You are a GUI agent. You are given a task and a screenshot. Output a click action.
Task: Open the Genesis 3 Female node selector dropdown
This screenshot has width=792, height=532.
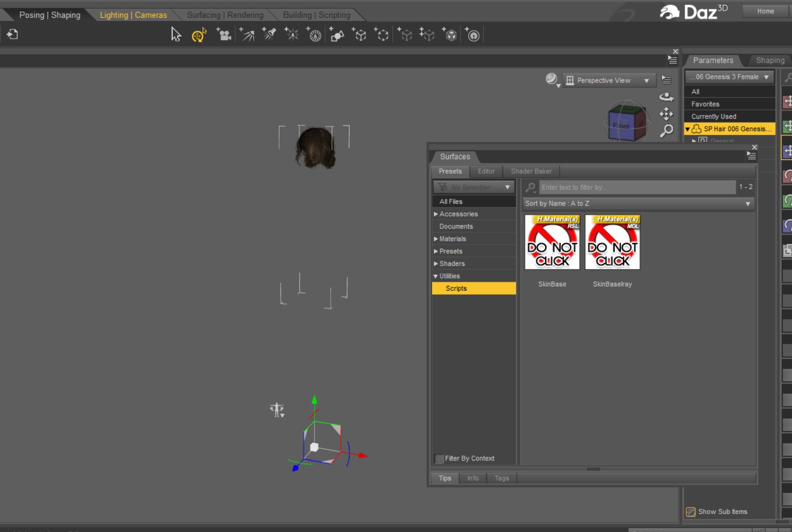coord(729,77)
